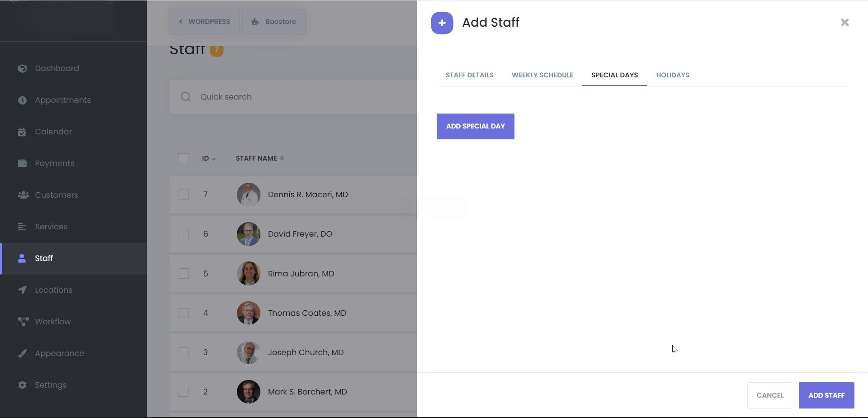This screenshot has height=418, width=868.
Task: Open the Dashboard cube icon
Action: click(x=22, y=68)
